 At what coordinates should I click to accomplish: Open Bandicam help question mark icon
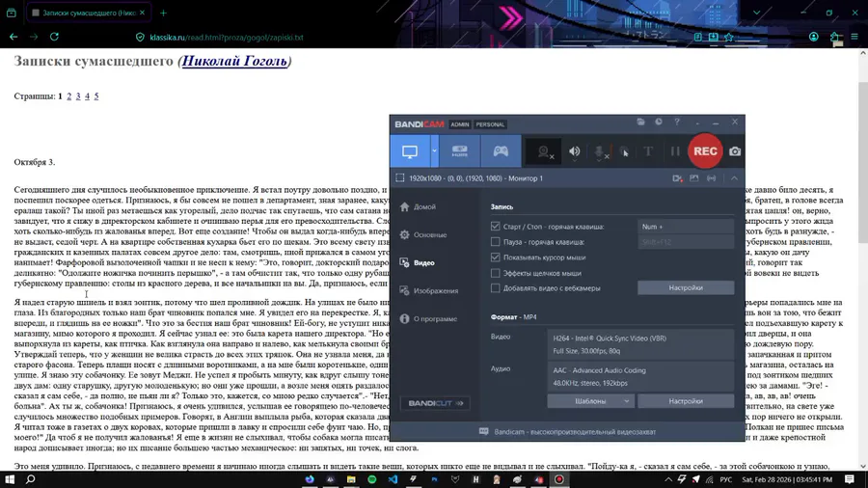click(676, 122)
